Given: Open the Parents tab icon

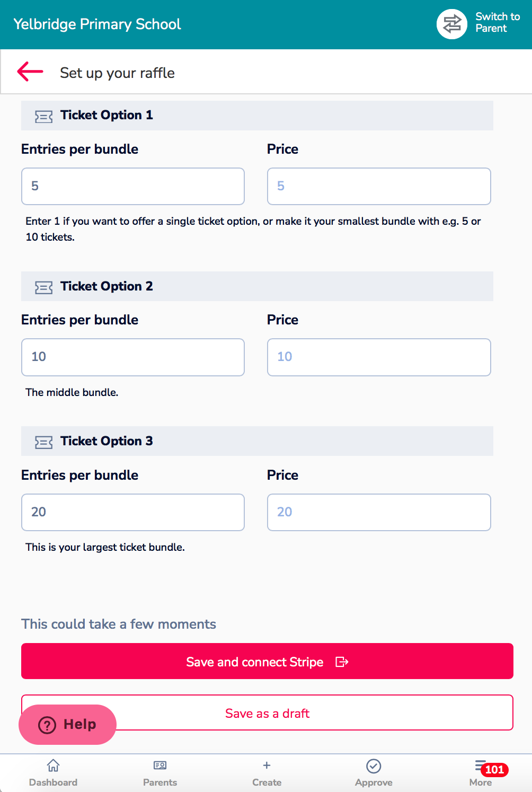Looking at the screenshot, I should (x=160, y=765).
